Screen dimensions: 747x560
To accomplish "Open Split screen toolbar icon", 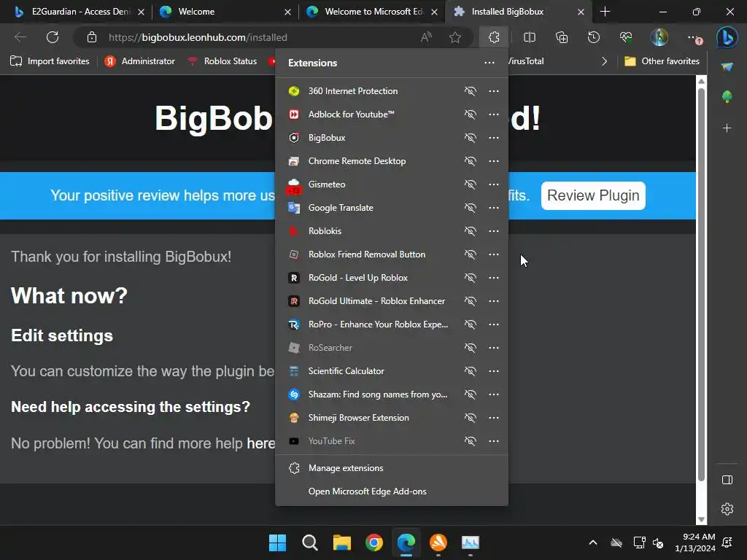I will click(x=530, y=37).
